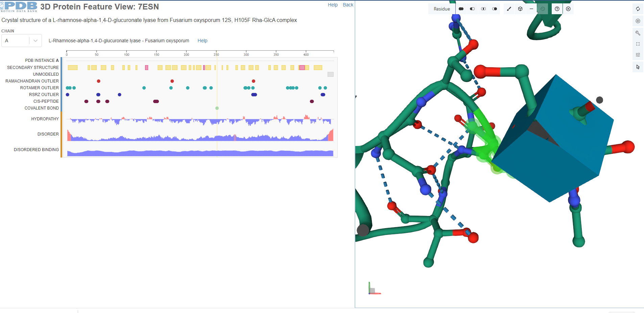Toggle fullscreen for the 3D viewer
This screenshot has height=313, width=644.
click(638, 44)
